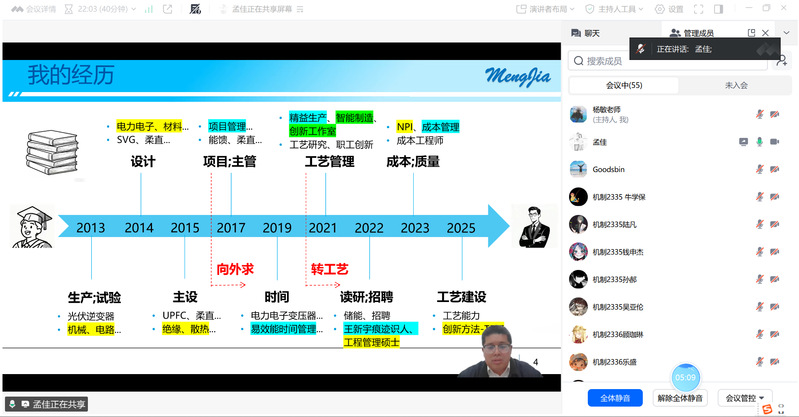The image size is (799, 417).
Task: Click the 解除全体静音 unmute all button
Action: (x=682, y=397)
